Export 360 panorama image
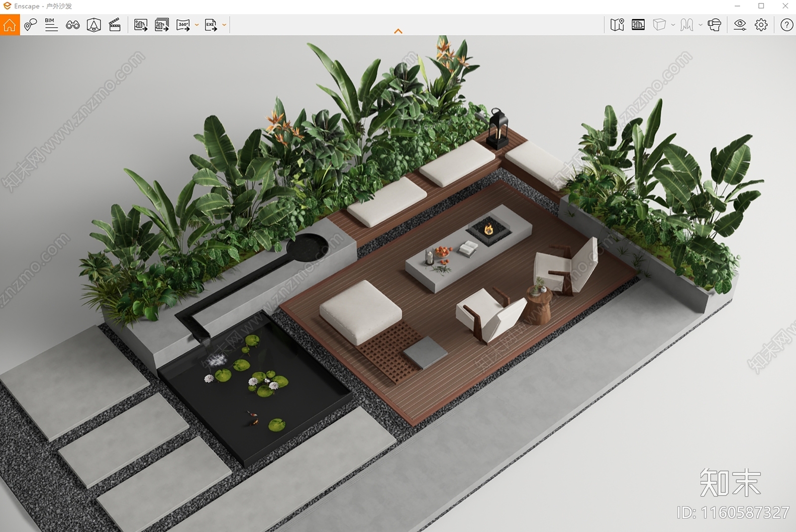 coord(183,24)
